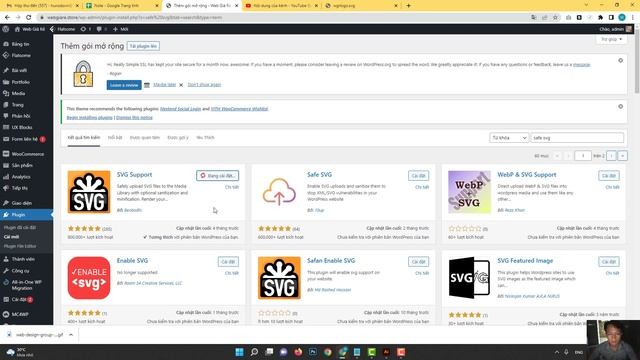Open the updates counter in admin bar
This screenshot has height=360, width=640.
pos(86,29)
